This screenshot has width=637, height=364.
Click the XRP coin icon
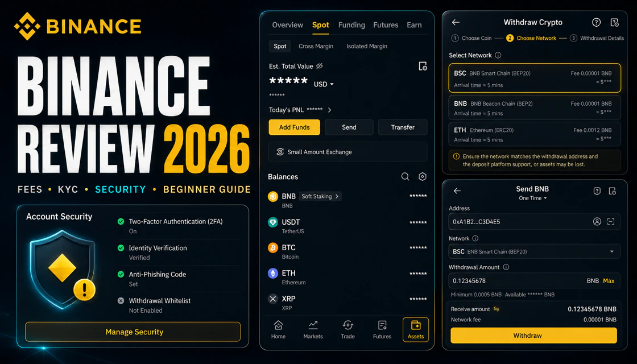click(273, 299)
